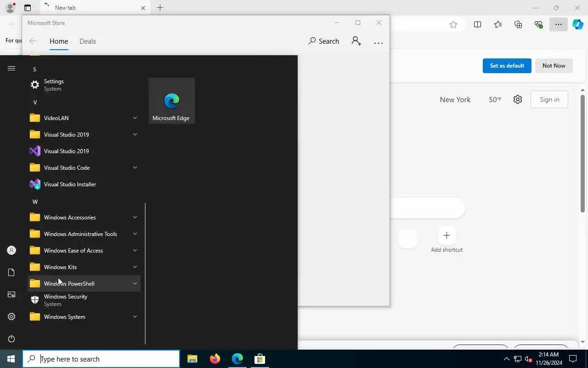Expand the VideoLAN folder
588x368 pixels.
[x=84, y=118]
